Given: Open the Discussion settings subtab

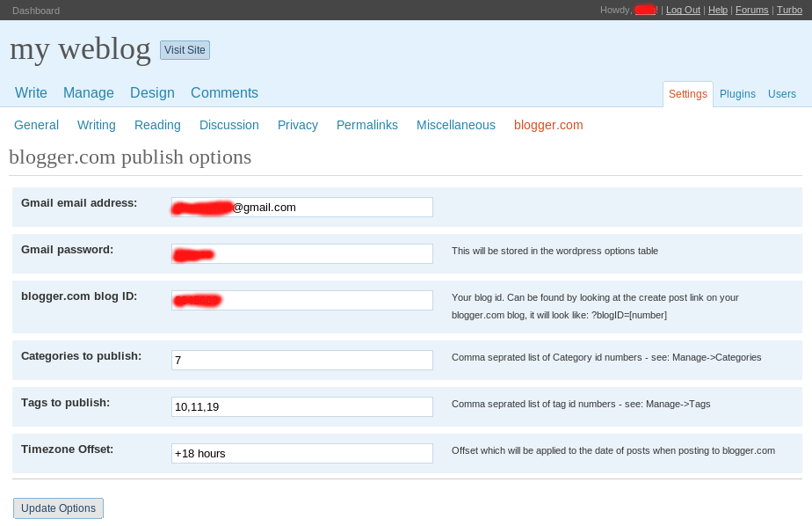Looking at the screenshot, I should pyautogui.click(x=229, y=125).
